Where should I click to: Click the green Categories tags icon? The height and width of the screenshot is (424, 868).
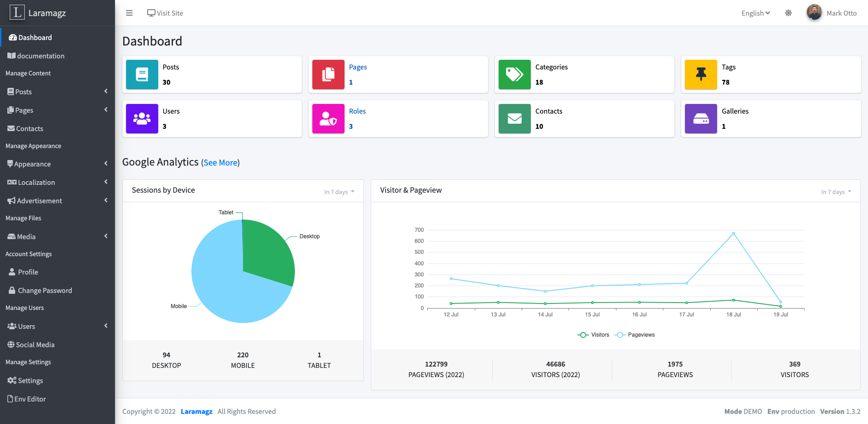click(515, 74)
